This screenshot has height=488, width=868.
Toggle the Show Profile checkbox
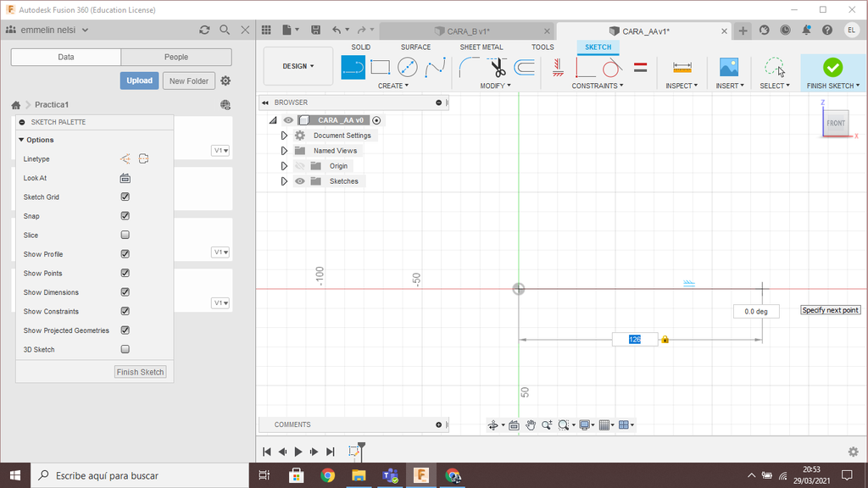[125, 254]
